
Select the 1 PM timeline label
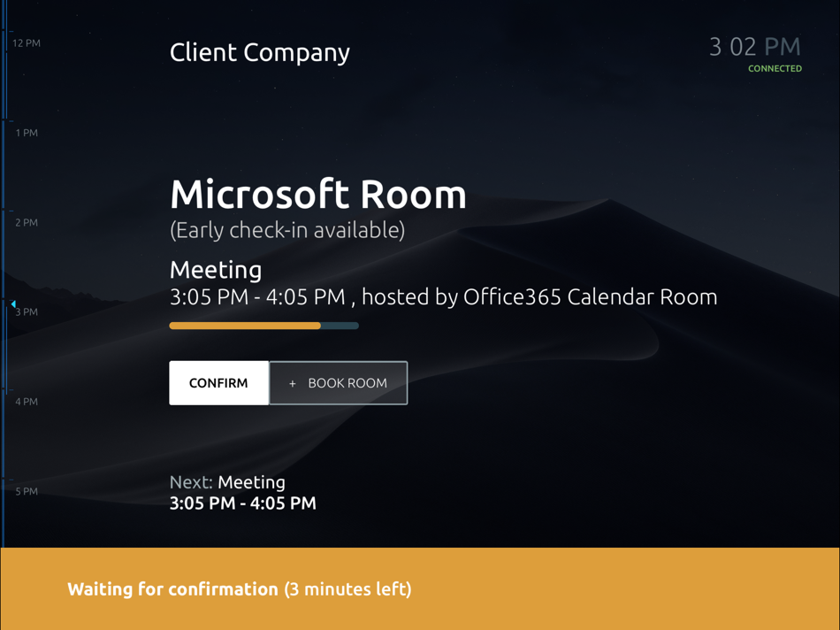pos(27,133)
